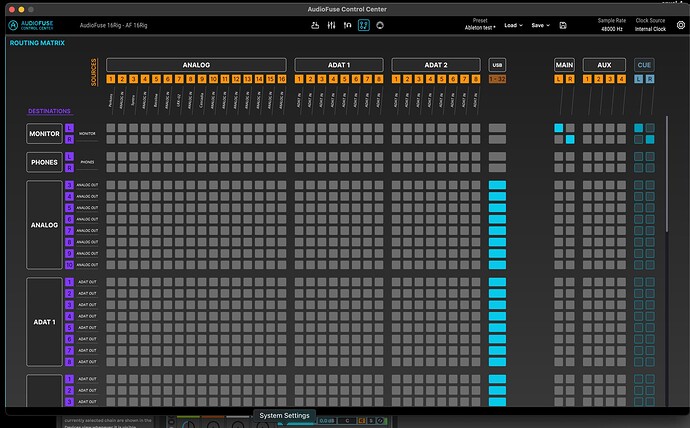Click the MONITOR destination group button
The height and width of the screenshot is (428, 690).
click(x=44, y=134)
